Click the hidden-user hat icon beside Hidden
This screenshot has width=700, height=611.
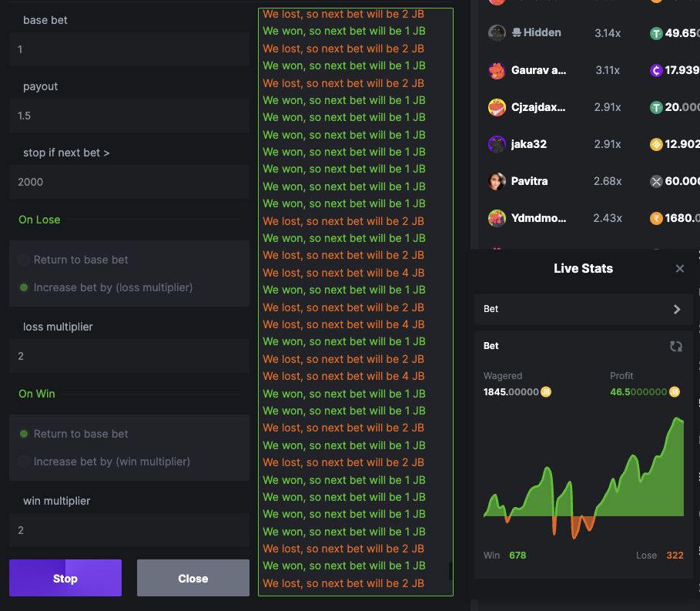pyautogui.click(x=517, y=32)
